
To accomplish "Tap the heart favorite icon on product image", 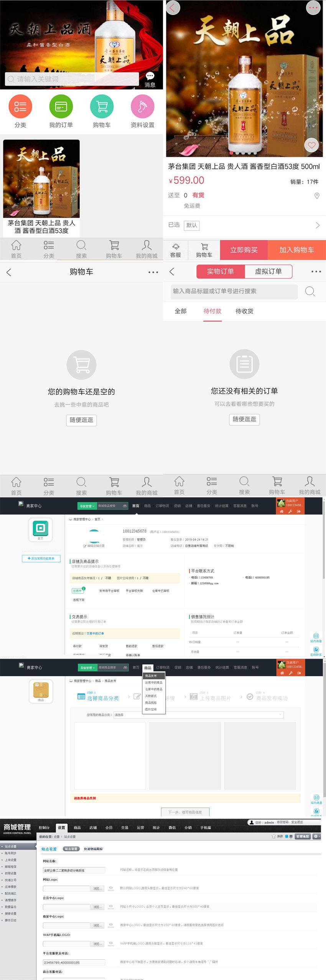I will tap(311, 145).
